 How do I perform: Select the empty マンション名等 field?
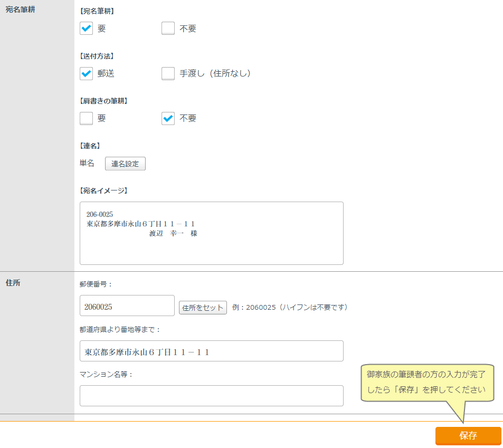point(211,396)
